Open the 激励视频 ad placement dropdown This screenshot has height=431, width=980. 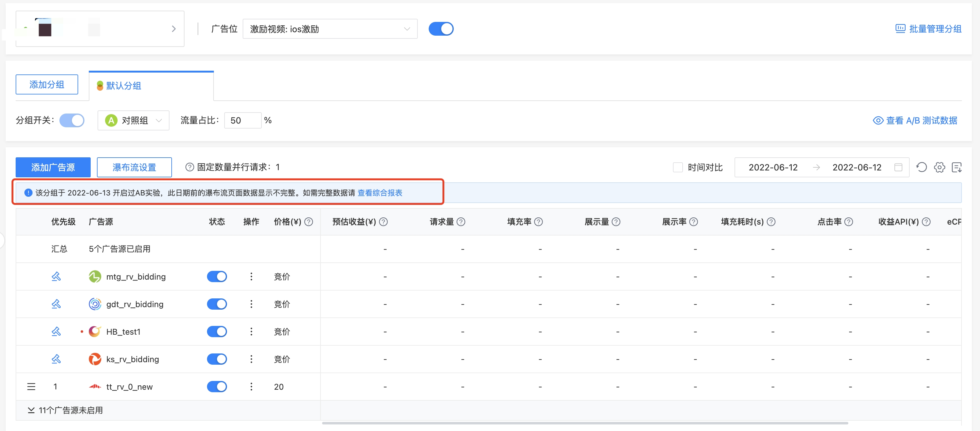point(330,28)
